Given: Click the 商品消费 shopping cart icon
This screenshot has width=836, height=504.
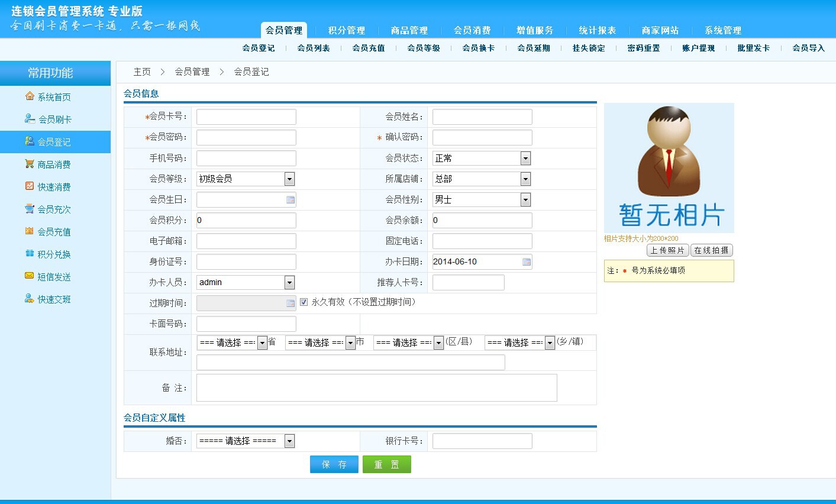Looking at the screenshot, I should coord(30,164).
